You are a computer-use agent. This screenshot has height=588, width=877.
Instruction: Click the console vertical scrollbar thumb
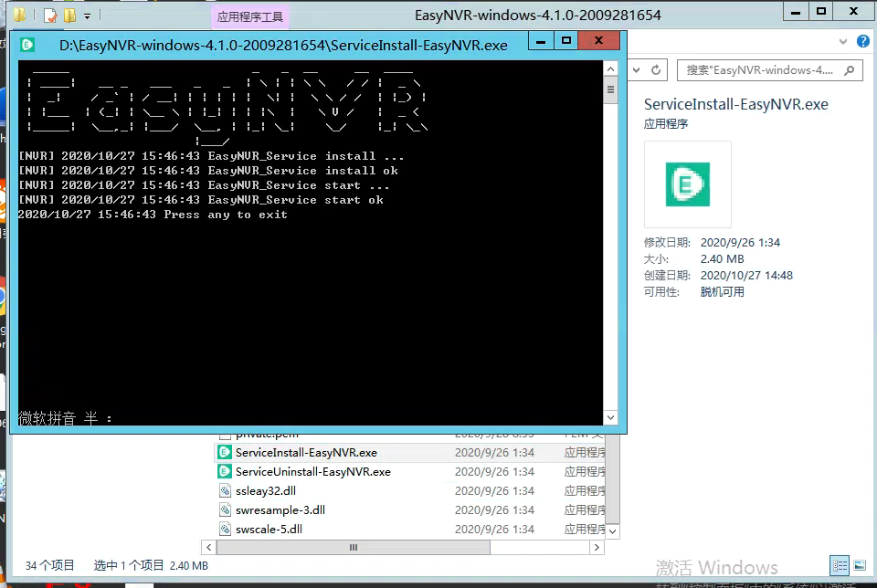611,90
